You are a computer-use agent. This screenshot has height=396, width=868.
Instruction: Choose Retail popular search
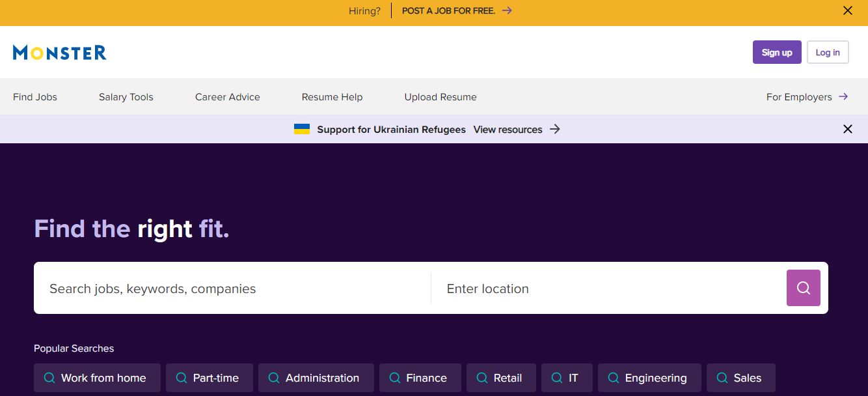pos(501,378)
